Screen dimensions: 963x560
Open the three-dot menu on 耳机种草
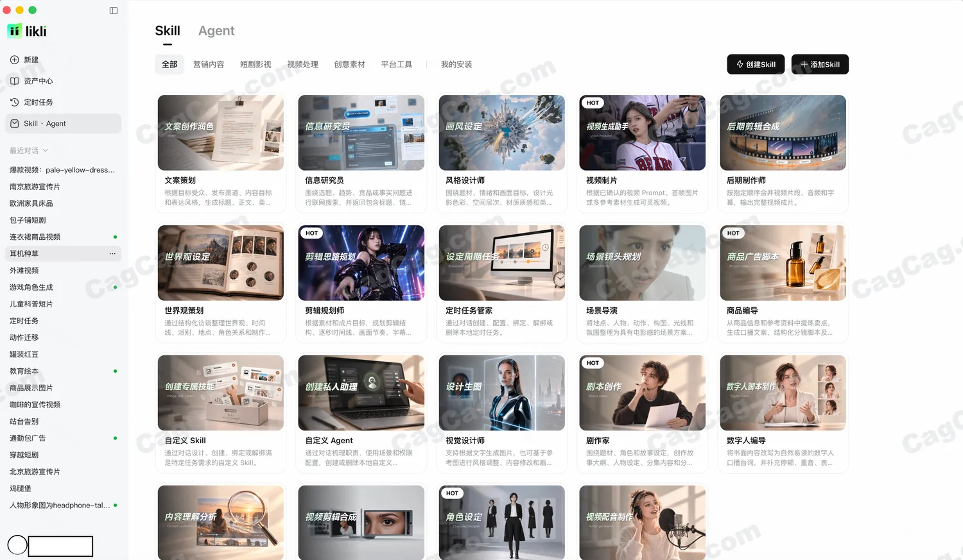(x=112, y=253)
